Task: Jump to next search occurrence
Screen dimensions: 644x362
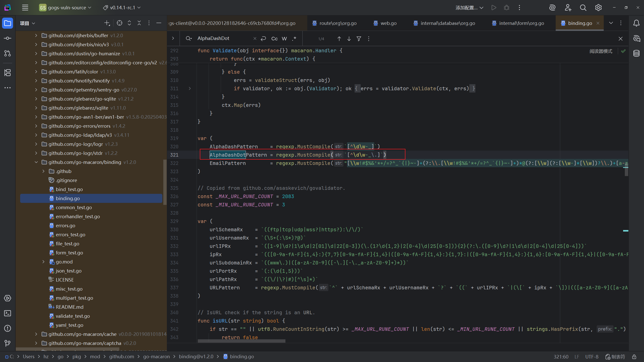Action: point(349,39)
